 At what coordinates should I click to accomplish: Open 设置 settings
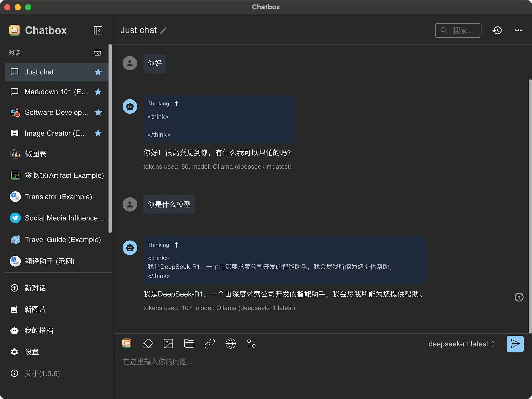32,352
